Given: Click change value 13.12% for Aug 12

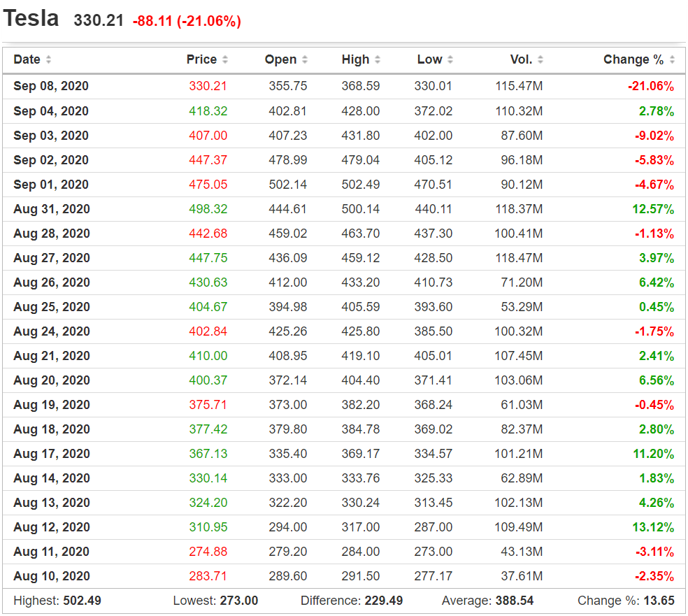Looking at the screenshot, I should coord(653,527).
